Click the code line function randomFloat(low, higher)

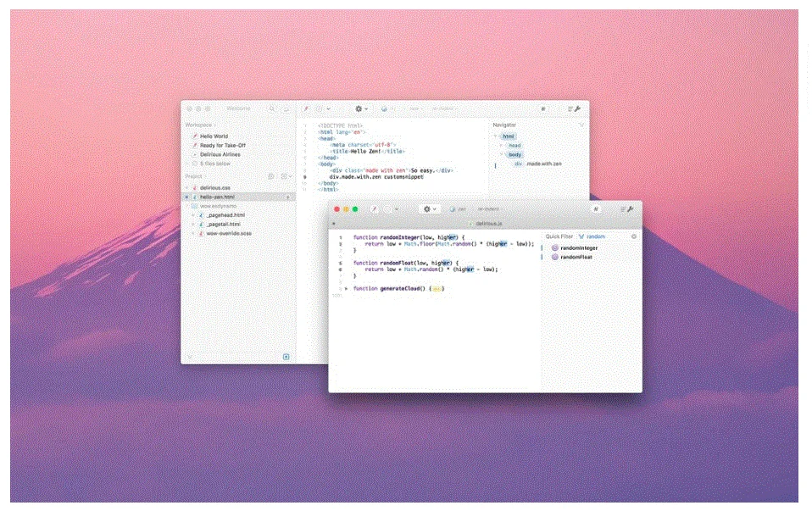405,263
